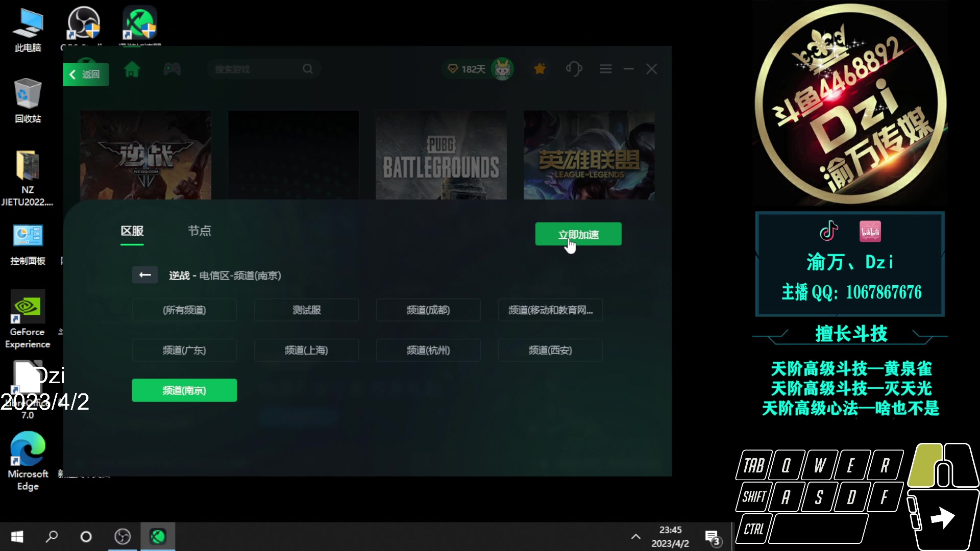Select the 测试服 option
This screenshot has height=551, width=980.
point(306,310)
